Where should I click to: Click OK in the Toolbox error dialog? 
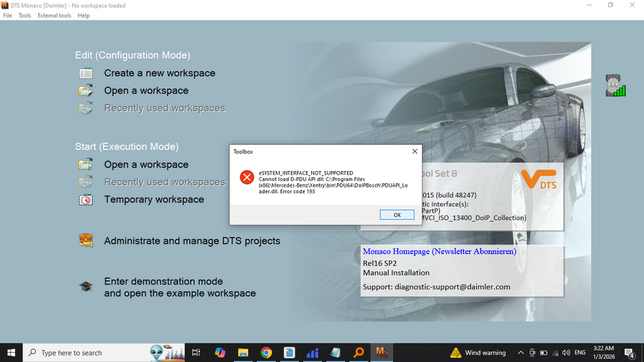(397, 215)
